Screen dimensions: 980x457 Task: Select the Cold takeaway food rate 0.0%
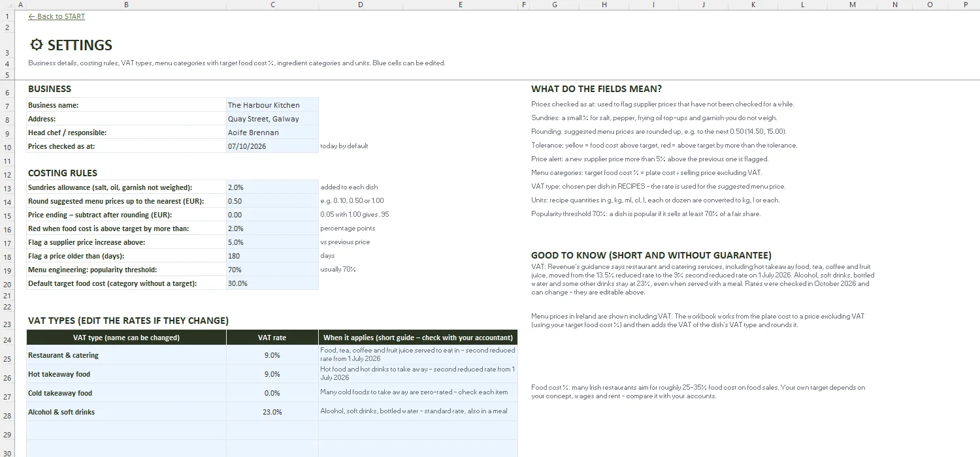[x=272, y=393]
